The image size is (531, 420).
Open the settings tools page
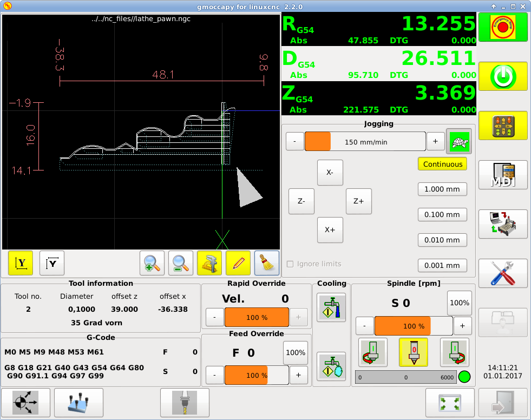(x=503, y=273)
